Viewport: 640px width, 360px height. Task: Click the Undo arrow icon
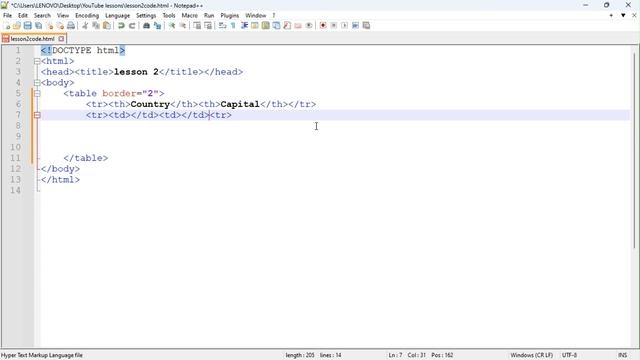(x=121, y=26)
